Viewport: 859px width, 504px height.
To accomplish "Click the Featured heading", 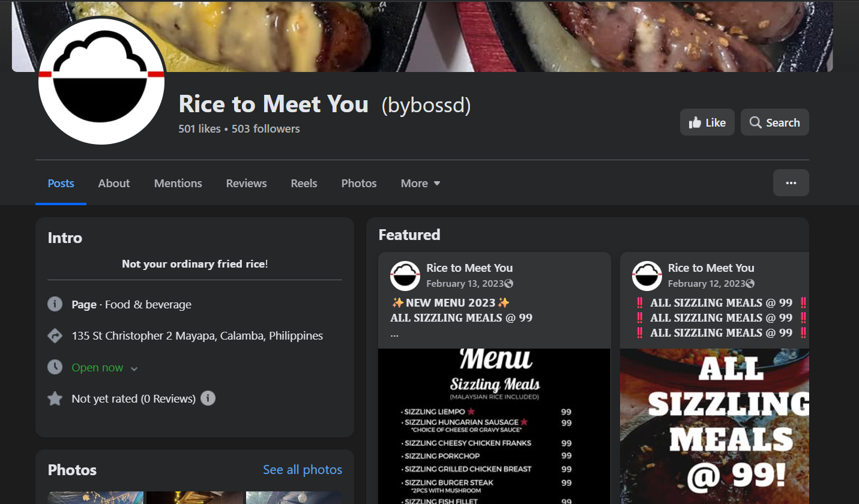I will click(x=409, y=235).
